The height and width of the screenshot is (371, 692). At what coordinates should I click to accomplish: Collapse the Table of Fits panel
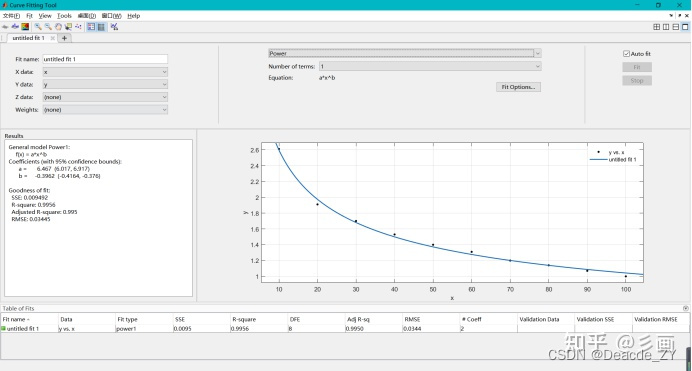coord(685,308)
